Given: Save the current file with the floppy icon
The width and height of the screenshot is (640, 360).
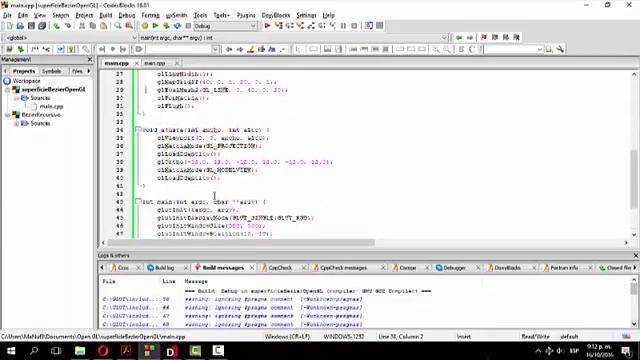Looking at the screenshot, I should (x=31, y=26).
